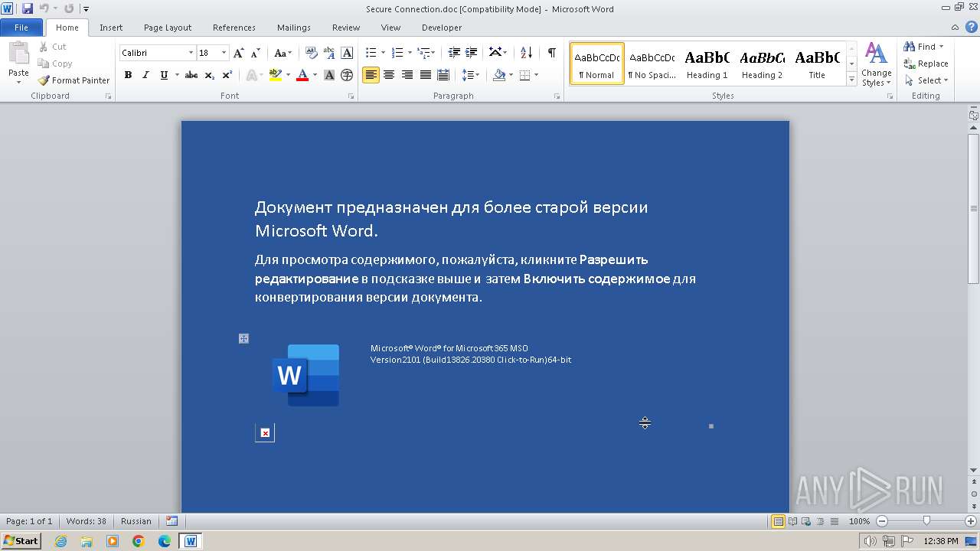Toggle Superscript formatting
Image resolution: width=980 pixels, height=551 pixels.
[x=227, y=75]
